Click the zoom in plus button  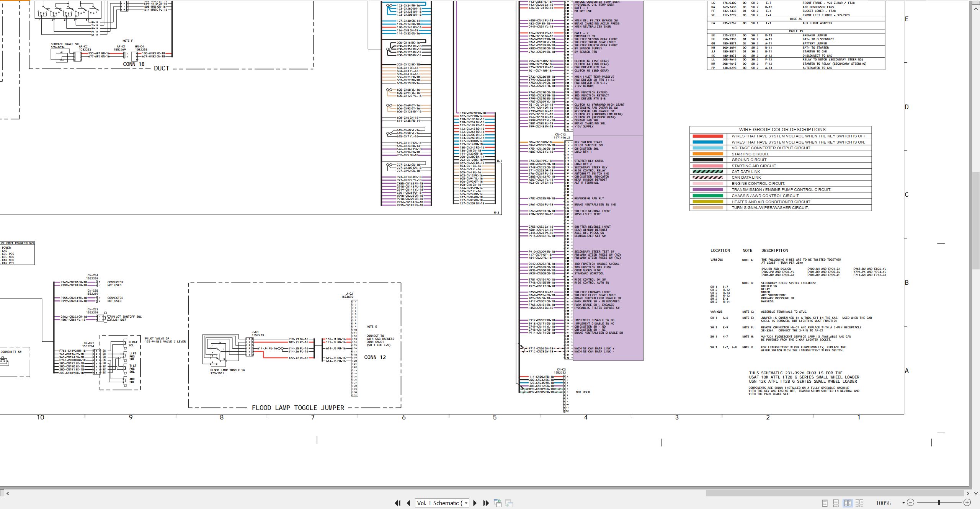[x=967, y=502]
